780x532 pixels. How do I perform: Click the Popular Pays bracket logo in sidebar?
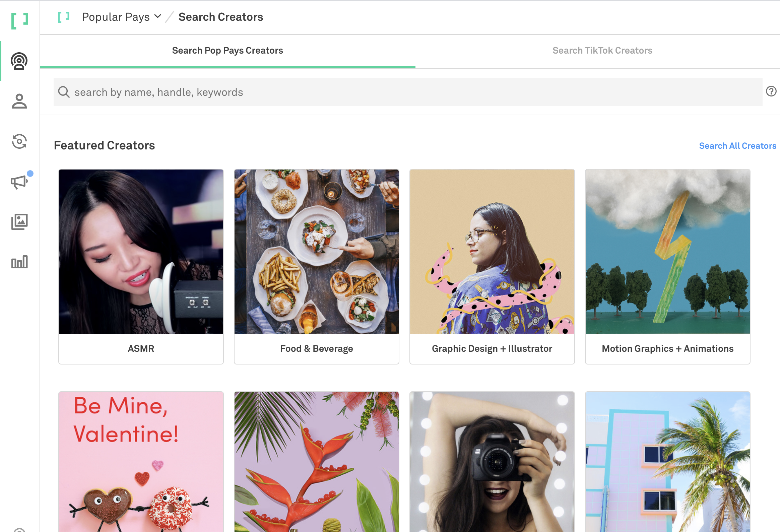coord(19,21)
